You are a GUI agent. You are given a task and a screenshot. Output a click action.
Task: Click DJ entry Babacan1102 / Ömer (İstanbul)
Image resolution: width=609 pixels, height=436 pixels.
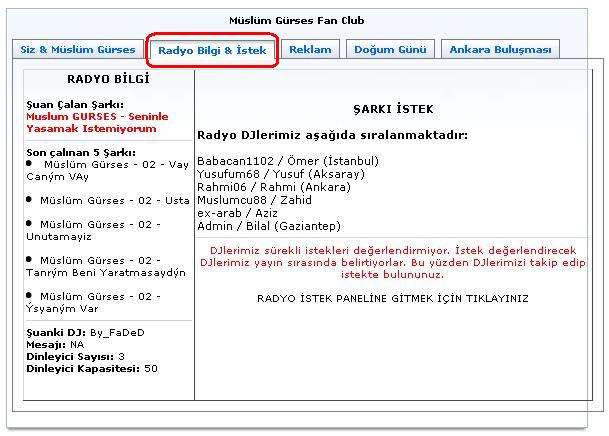tap(288, 161)
